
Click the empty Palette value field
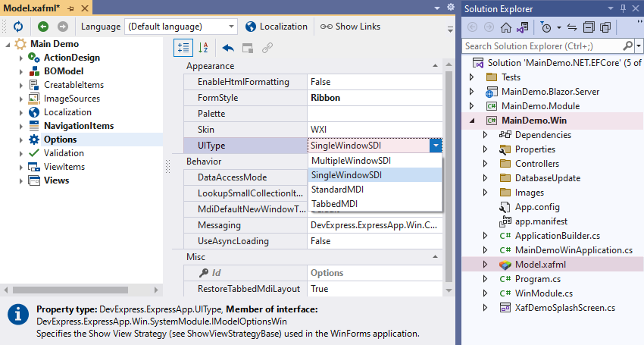tap(374, 114)
